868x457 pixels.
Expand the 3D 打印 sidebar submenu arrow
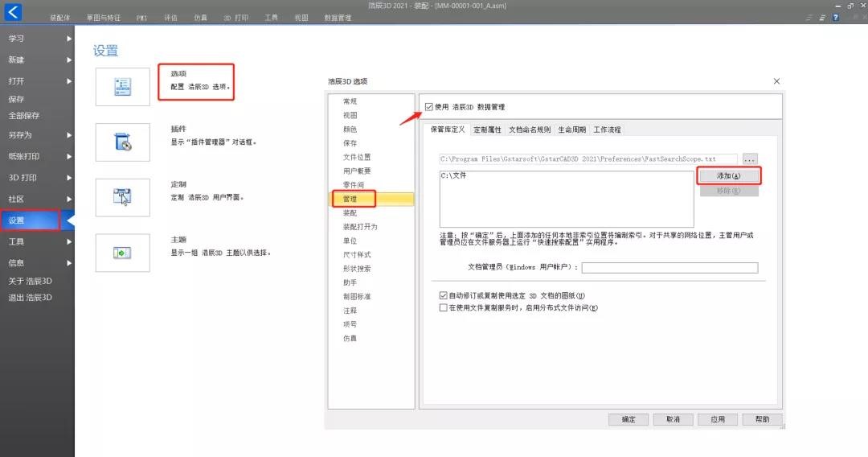pos(69,178)
